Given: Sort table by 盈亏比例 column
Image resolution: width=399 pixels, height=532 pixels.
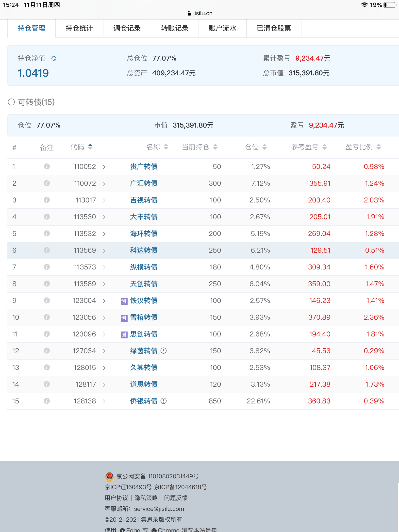Looking at the screenshot, I should 379,147.
